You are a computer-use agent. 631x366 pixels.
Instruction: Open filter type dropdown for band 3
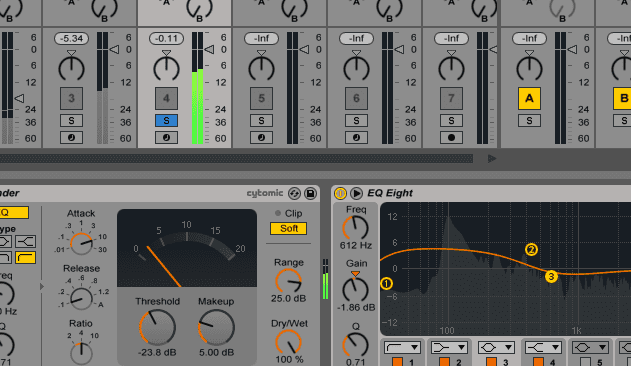[x=496, y=347]
